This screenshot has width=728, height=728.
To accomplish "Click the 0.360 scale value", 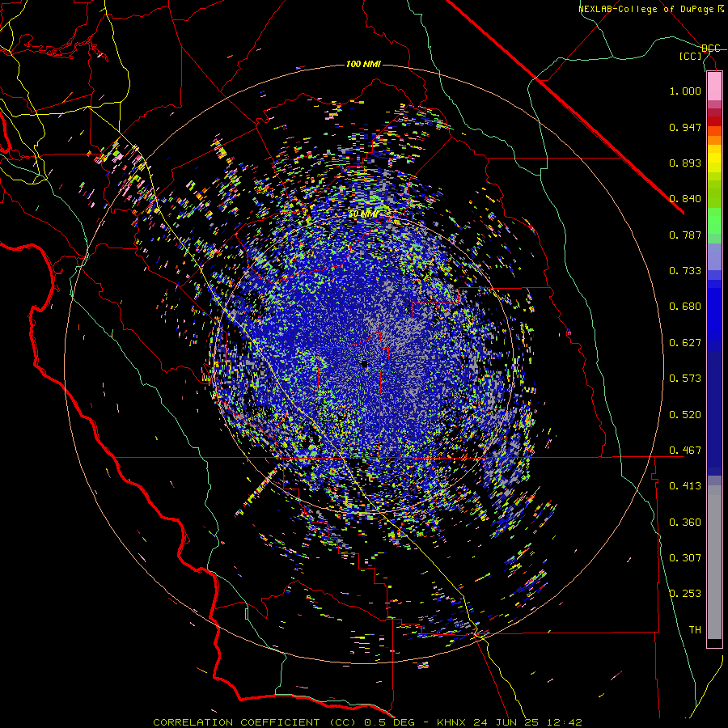I will click(x=685, y=523).
